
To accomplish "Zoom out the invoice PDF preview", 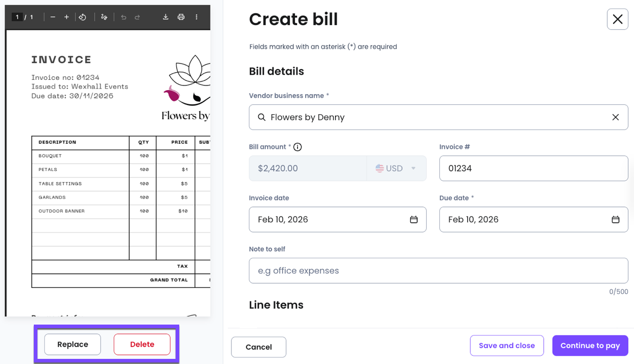I will pos(53,17).
